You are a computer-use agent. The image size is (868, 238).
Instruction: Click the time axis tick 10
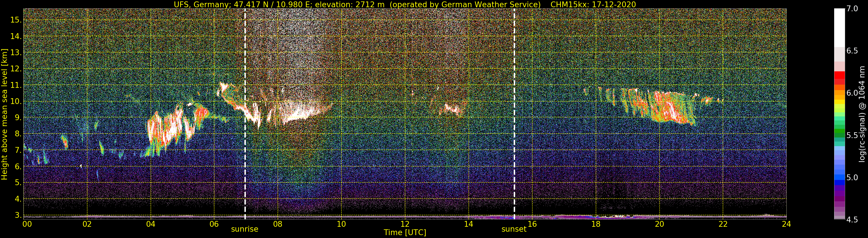point(341,224)
